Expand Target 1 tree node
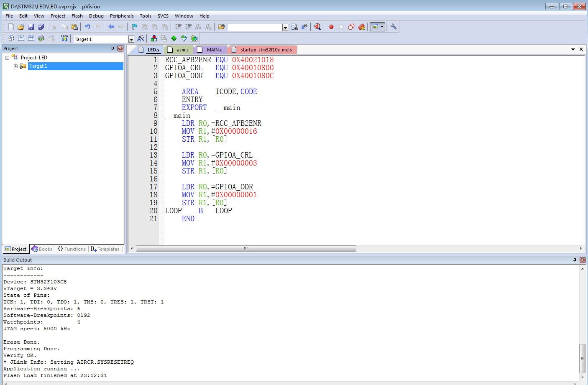 point(15,66)
